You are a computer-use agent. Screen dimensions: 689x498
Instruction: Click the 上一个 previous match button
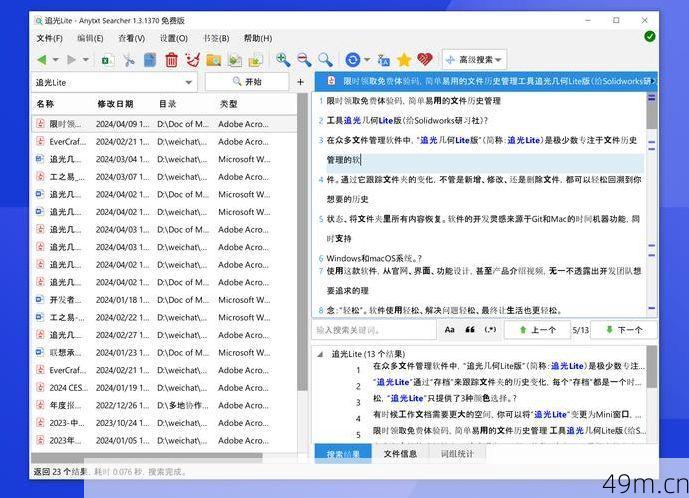tap(537, 330)
